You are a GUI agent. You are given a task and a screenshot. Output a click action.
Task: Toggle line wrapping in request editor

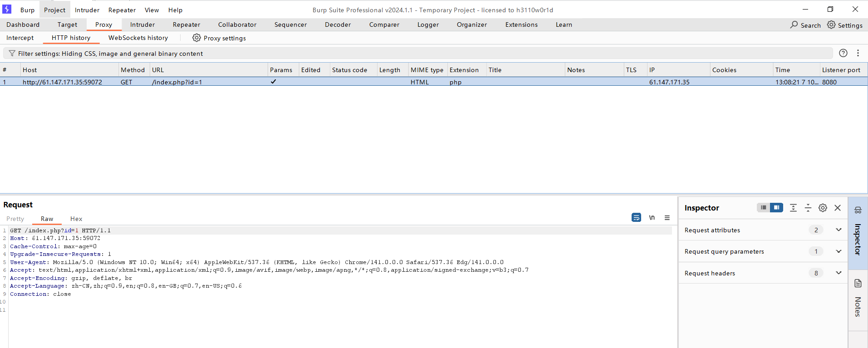(636, 218)
